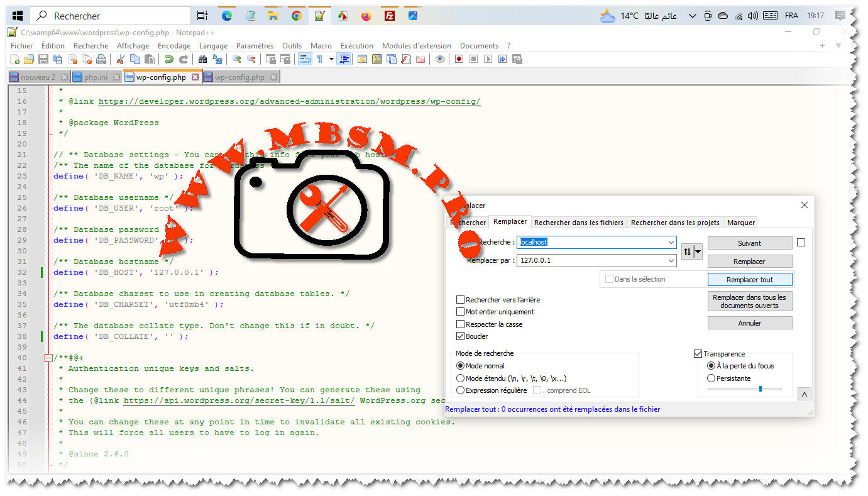Open the dropdown arrow next to the pilcrow icon
This screenshot has height=496, width=868.
click(331, 59)
